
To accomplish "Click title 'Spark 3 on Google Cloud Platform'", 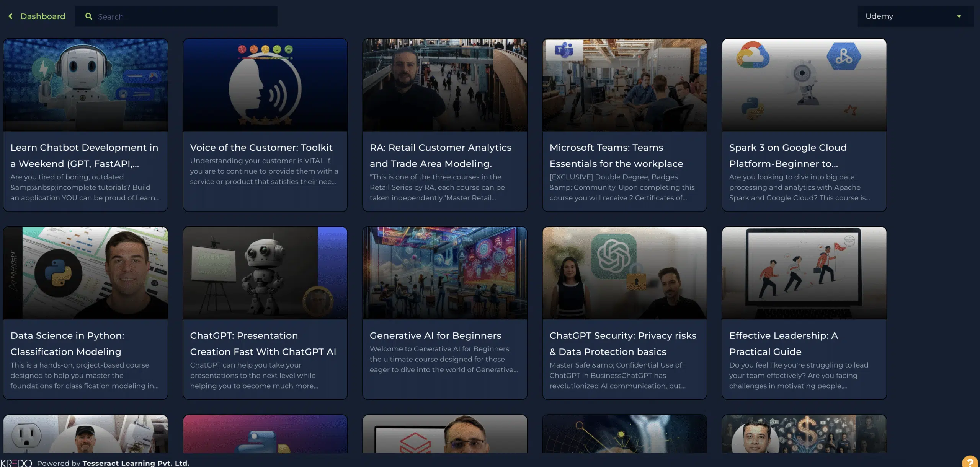I will click(x=788, y=156).
